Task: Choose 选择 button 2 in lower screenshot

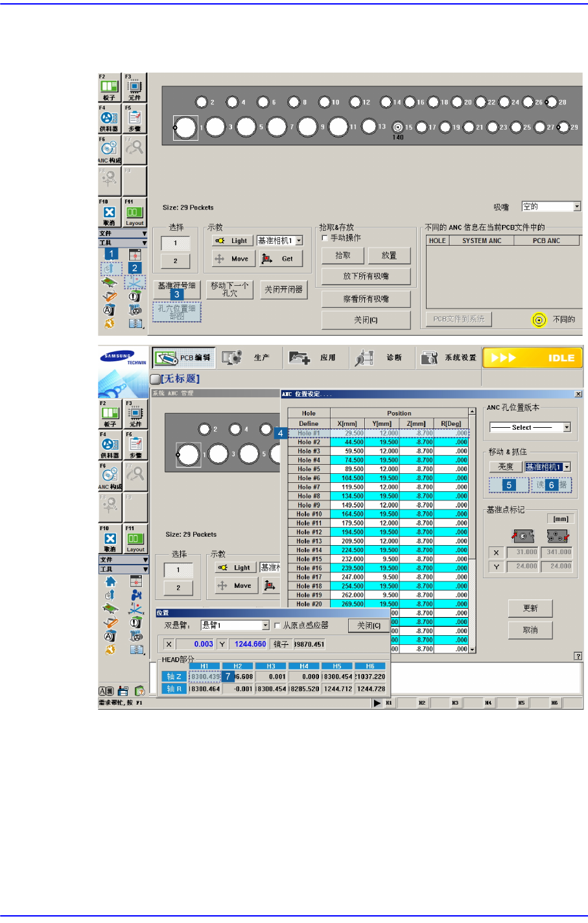Action: tap(178, 588)
